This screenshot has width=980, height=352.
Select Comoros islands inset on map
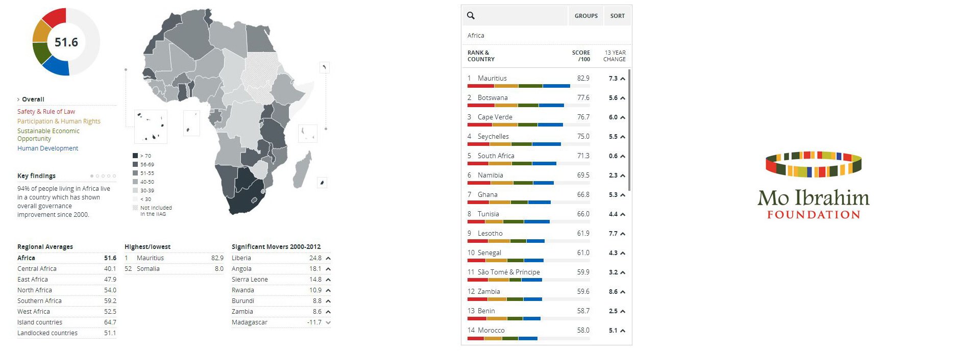coord(308,134)
